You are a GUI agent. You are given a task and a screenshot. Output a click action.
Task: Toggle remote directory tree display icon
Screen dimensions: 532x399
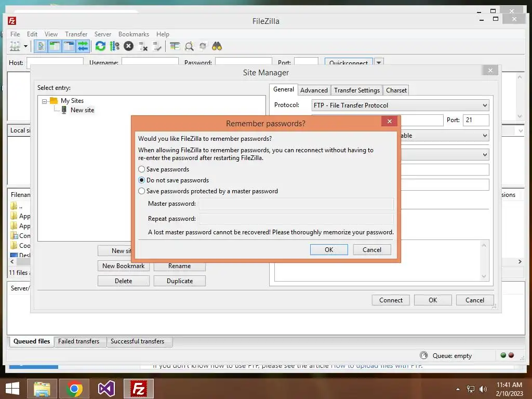[x=69, y=46]
